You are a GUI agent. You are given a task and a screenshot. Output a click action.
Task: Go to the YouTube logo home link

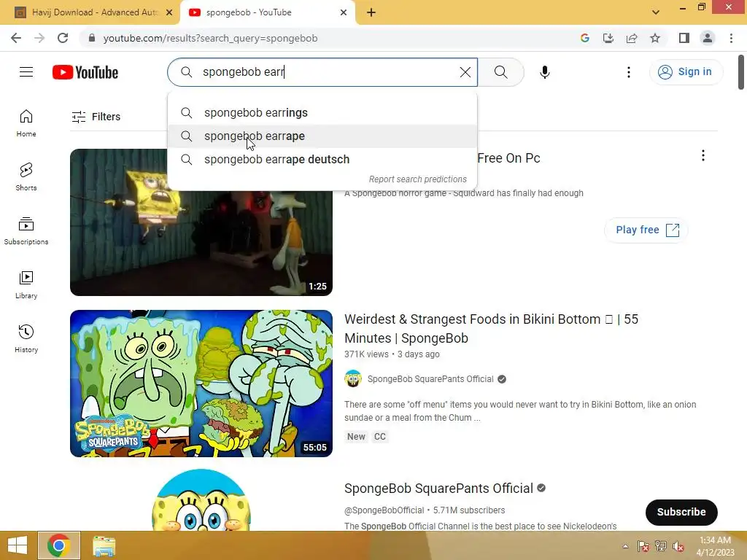(85, 72)
